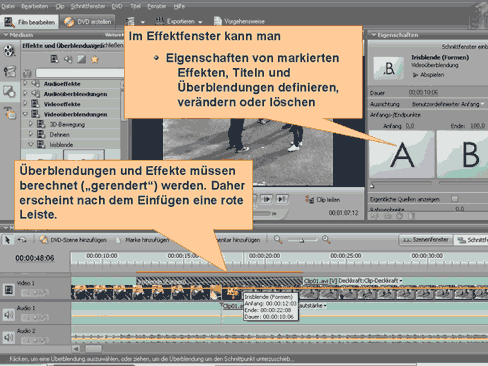Open the Ausrichtung dropdown
The height and width of the screenshot is (366, 488).
click(x=448, y=104)
